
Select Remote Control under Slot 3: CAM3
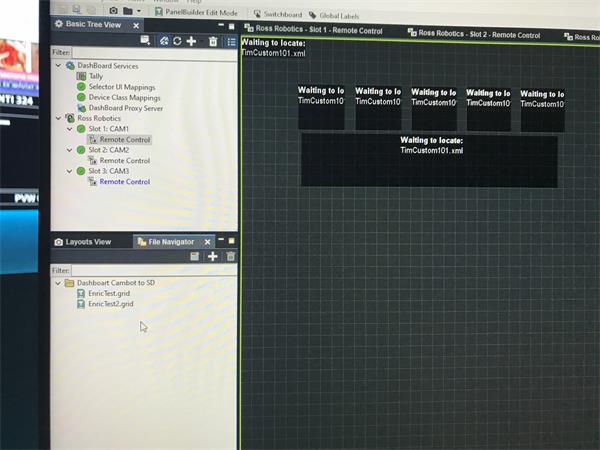click(125, 182)
